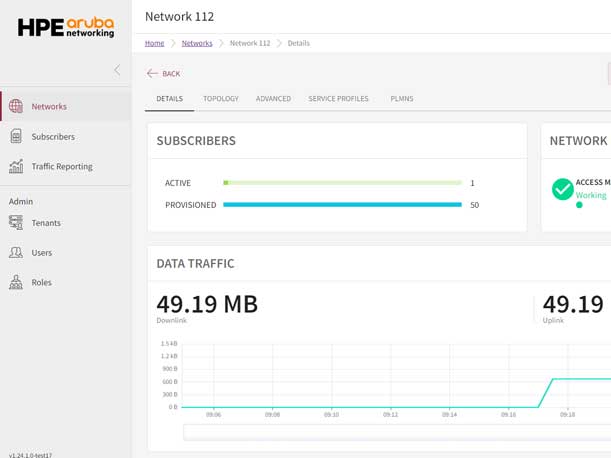611x458 pixels.
Task: Click the Roles icon in sidebar
Action: coord(16,283)
